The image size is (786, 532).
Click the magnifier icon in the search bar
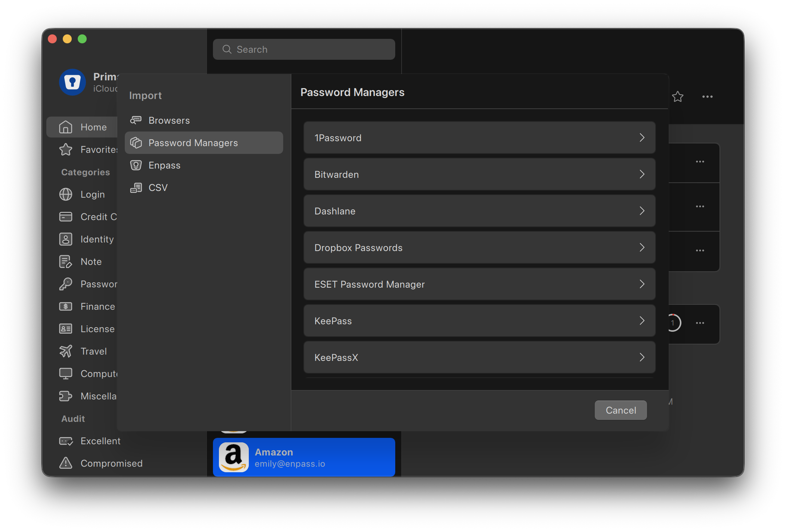227,49
